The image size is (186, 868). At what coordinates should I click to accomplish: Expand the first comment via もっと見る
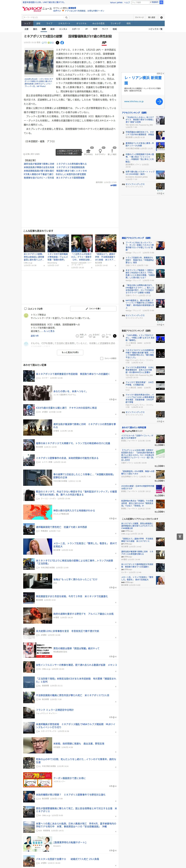click(x=49, y=331)
